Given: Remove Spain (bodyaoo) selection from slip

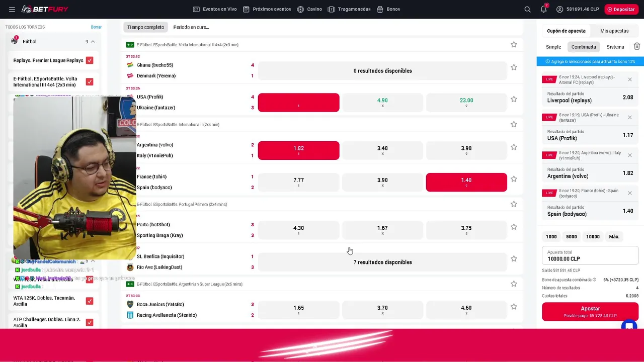Looking at the screenshot, I should coord(630,193).
